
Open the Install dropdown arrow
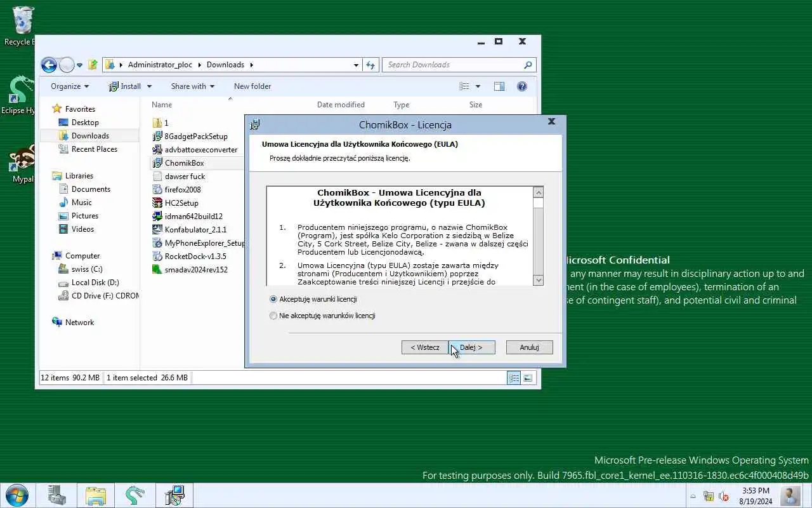(x=150, y=86)
